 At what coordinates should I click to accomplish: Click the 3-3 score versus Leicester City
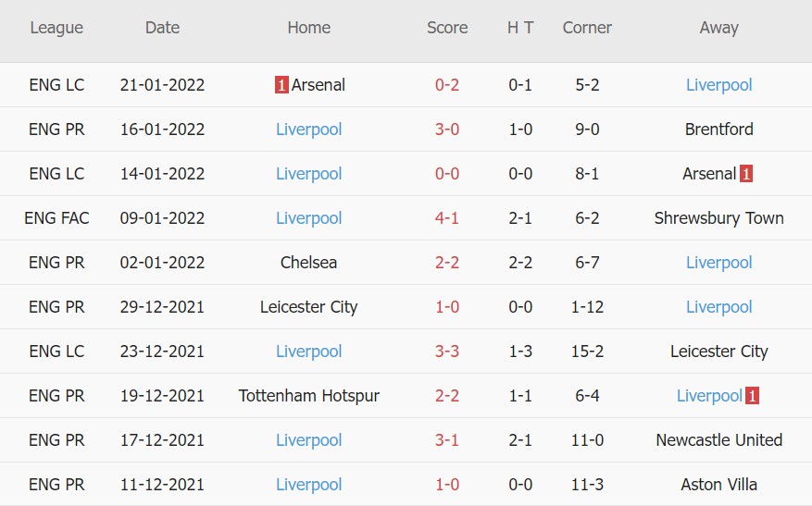(447, 352)
